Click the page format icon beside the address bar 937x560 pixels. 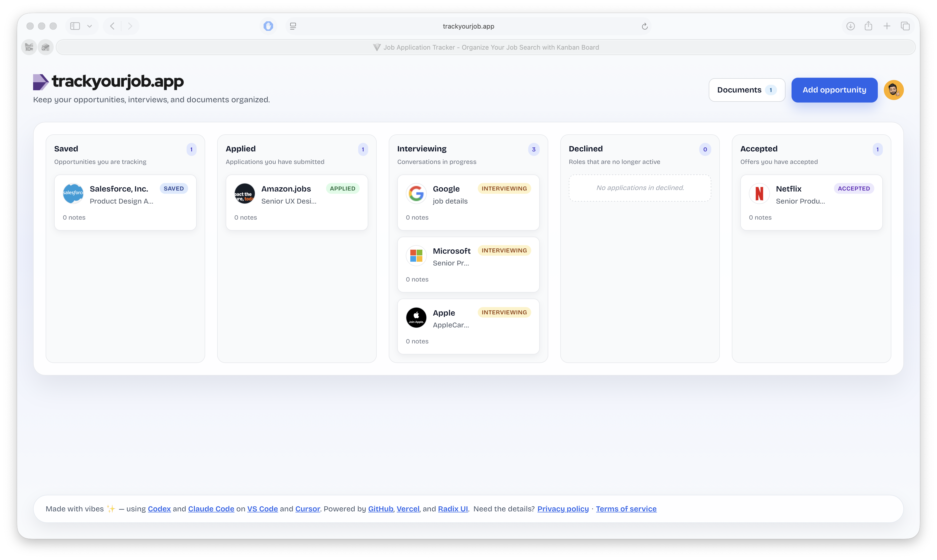(293, 26)
